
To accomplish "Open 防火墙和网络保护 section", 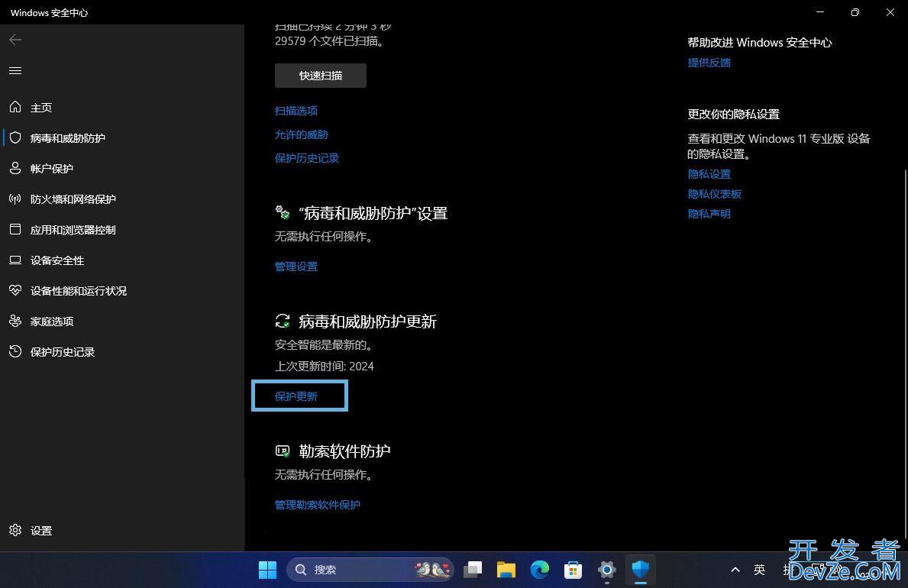I will pos(73,199).
